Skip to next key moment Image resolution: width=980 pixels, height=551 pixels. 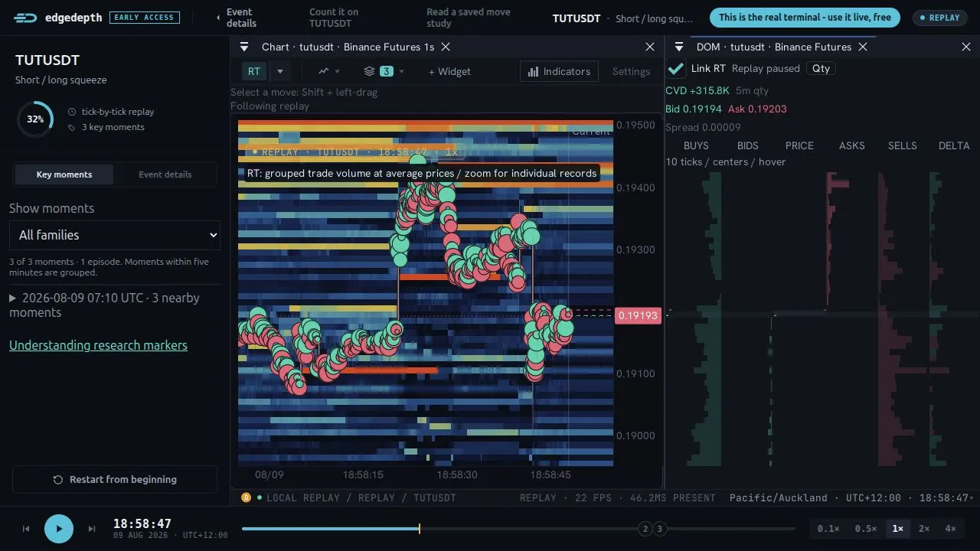tap(92, 529)
